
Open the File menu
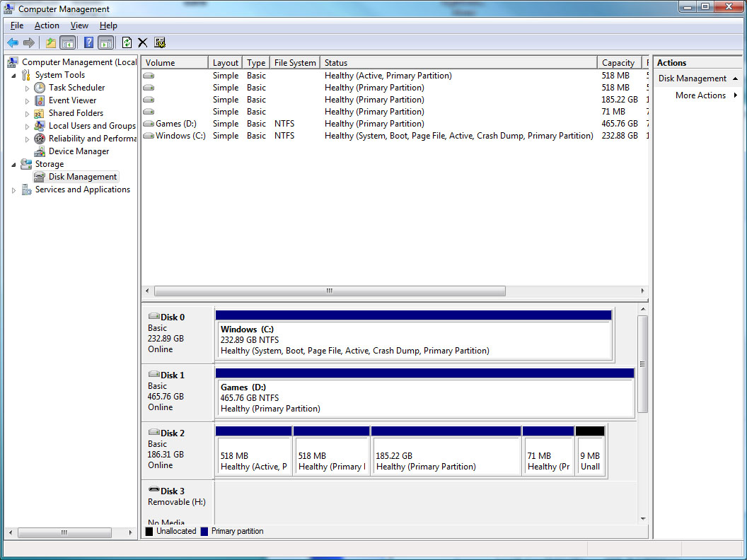pos(17,25)
